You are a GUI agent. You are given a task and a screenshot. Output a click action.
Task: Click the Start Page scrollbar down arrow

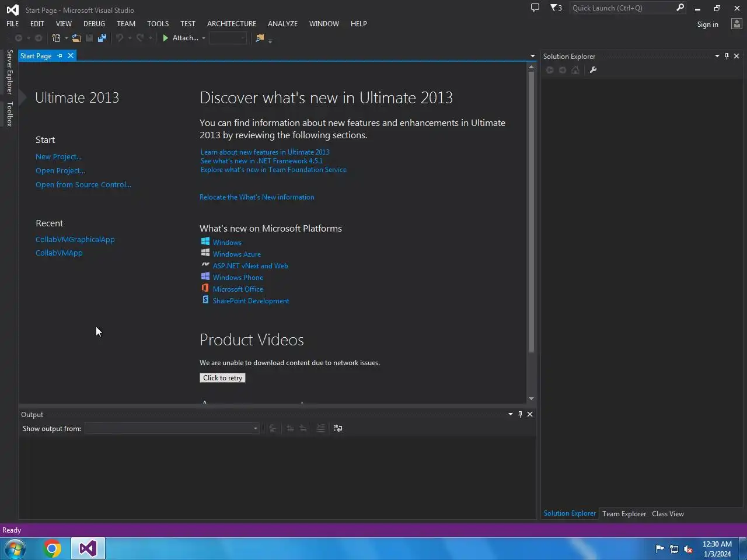coord(531,398)
